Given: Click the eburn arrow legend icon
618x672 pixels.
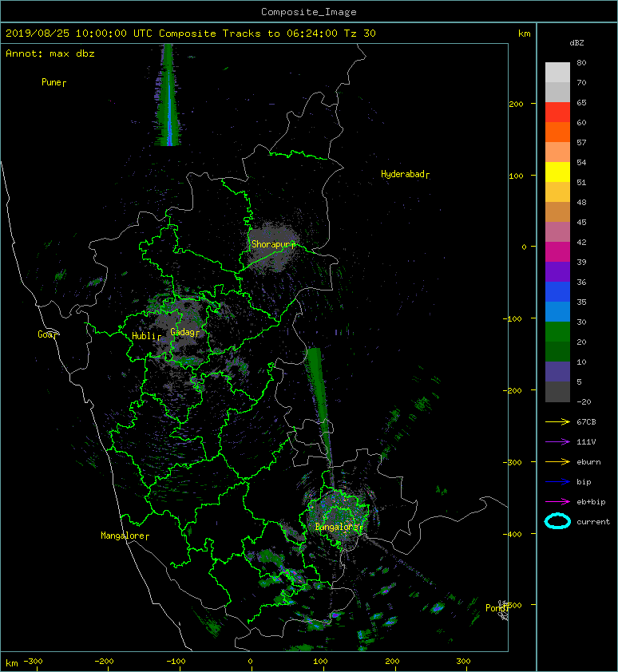Looking at the screenshot, I should pos(557,462).
